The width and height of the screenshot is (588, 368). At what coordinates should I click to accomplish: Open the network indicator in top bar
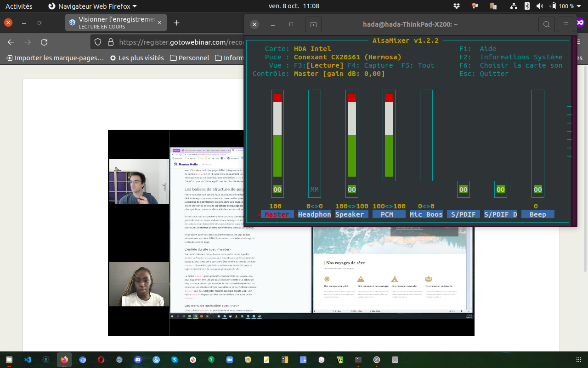[x=514, y=6]
